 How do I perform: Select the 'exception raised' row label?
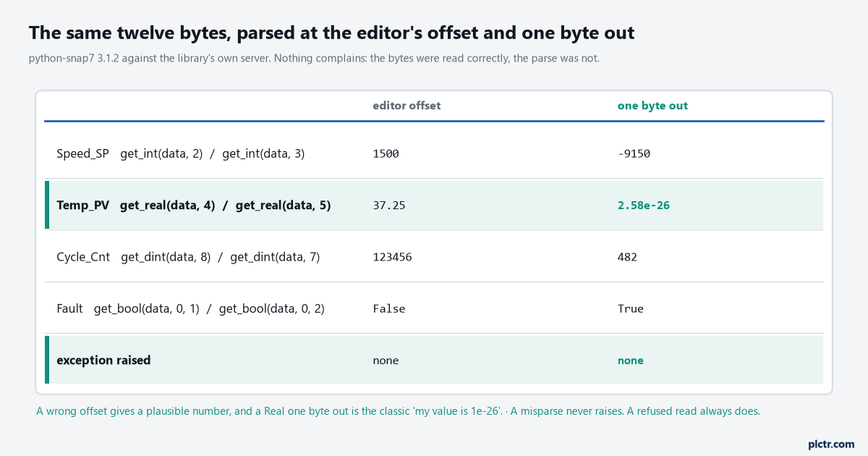click(103, 360)
